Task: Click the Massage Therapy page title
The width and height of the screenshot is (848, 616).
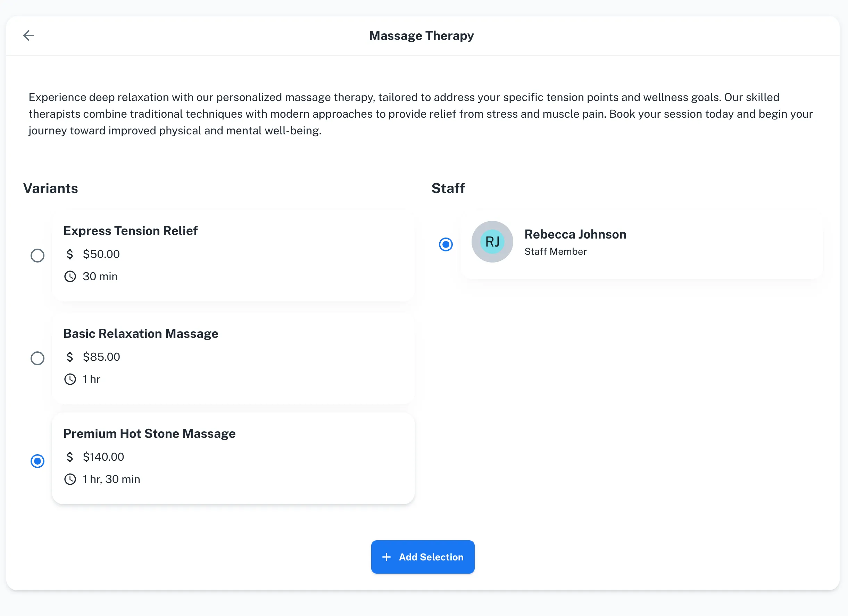Action: point(422,35)
